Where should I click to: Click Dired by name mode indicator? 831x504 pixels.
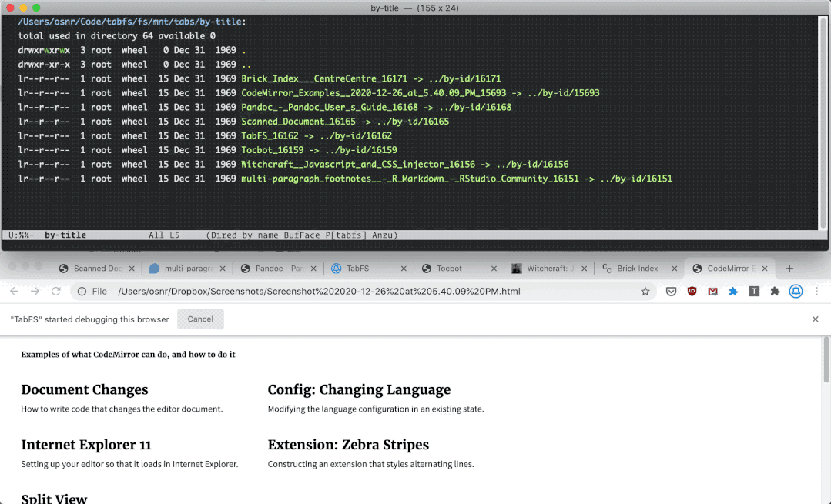coord(242,235)
